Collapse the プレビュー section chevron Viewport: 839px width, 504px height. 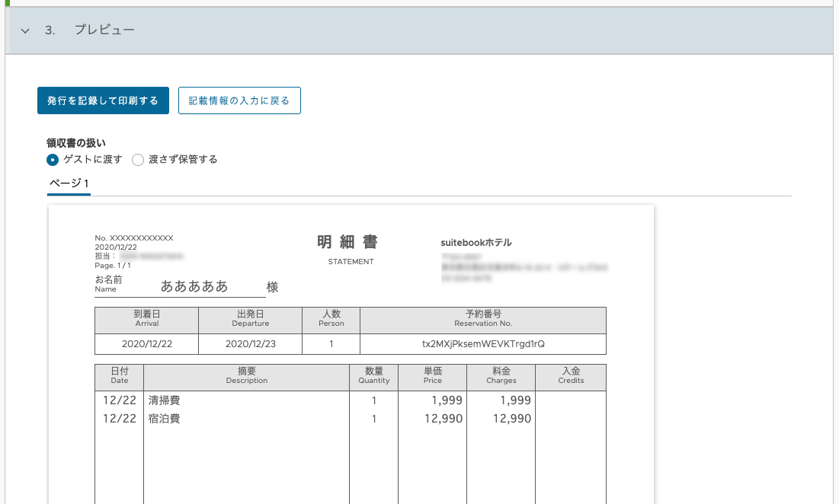(25, 30)
